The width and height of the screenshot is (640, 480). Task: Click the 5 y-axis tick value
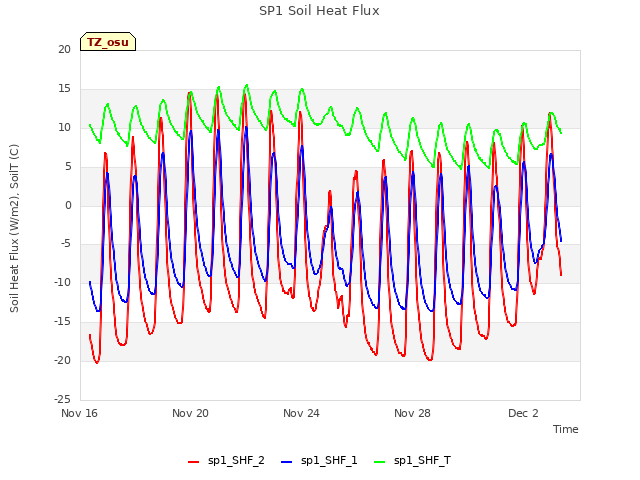[68, 167]
